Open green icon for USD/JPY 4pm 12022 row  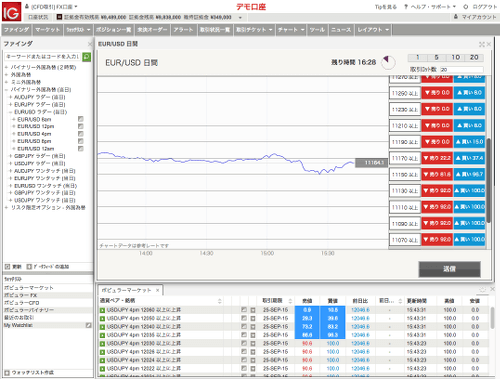(x=102, y=368)
